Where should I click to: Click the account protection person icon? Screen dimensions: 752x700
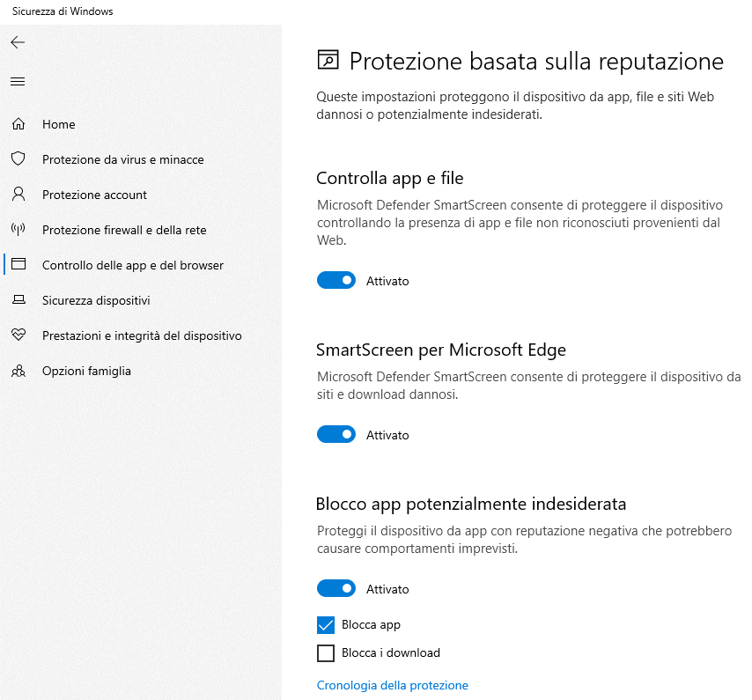click(18, 195)
